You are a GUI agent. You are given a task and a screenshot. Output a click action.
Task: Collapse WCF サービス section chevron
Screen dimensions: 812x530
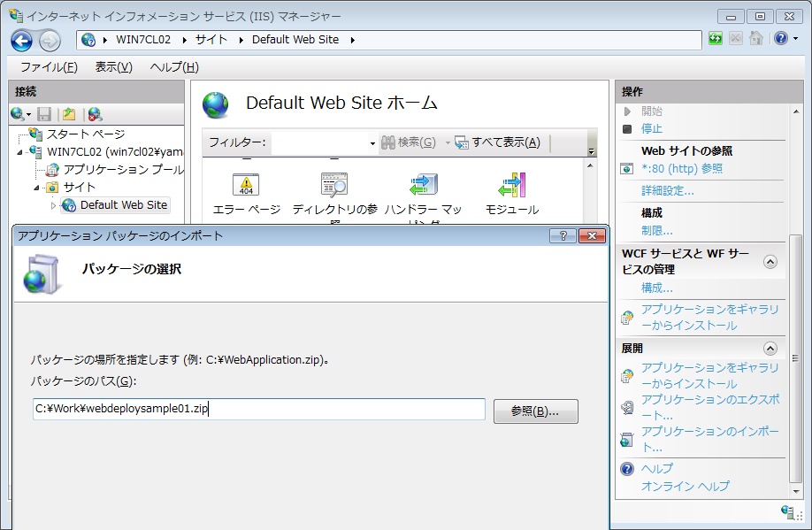[x=770, y=262]
